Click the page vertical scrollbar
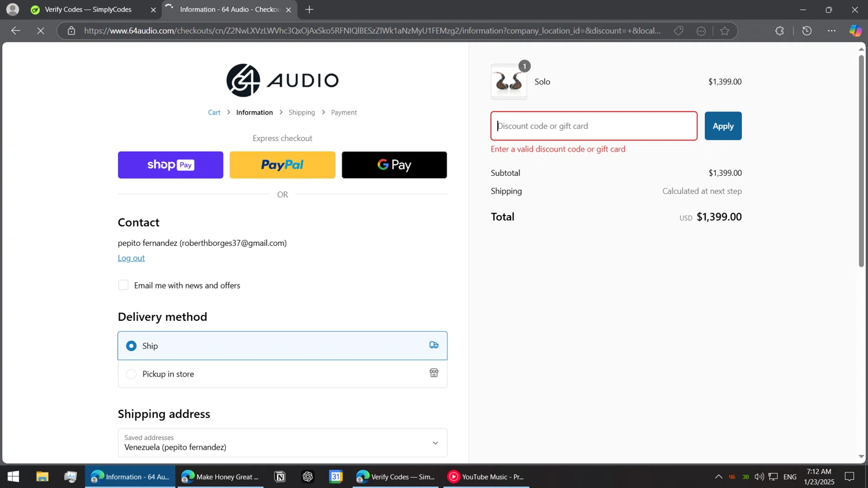The height and width of the screenshot is (488, 868). point(861,161)
